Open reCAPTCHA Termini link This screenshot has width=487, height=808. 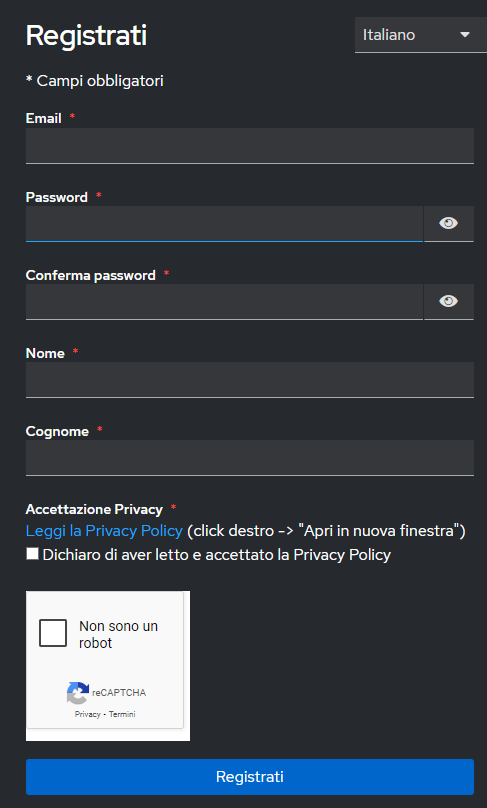[122, 714]
